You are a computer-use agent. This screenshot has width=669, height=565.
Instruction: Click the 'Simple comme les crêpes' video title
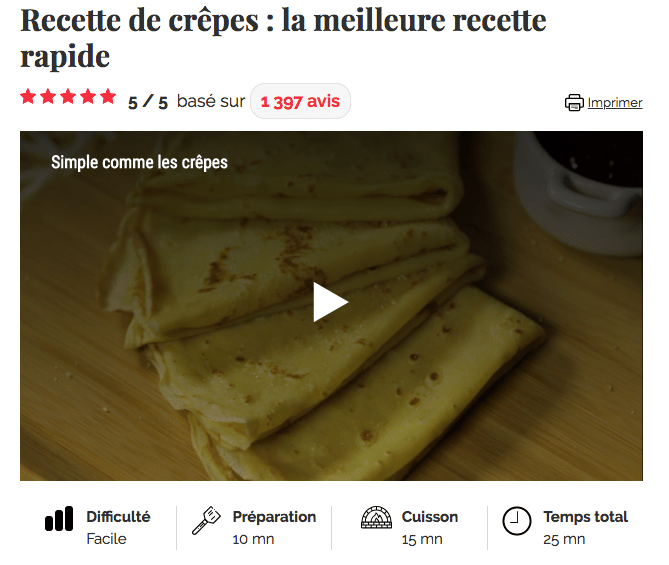click(140, 162)
